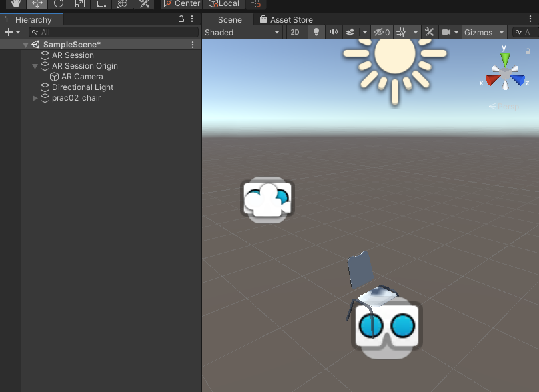Toggle pivot mode Center button
This screenshot has height=392, width=539.
click(x=181, y=4)
